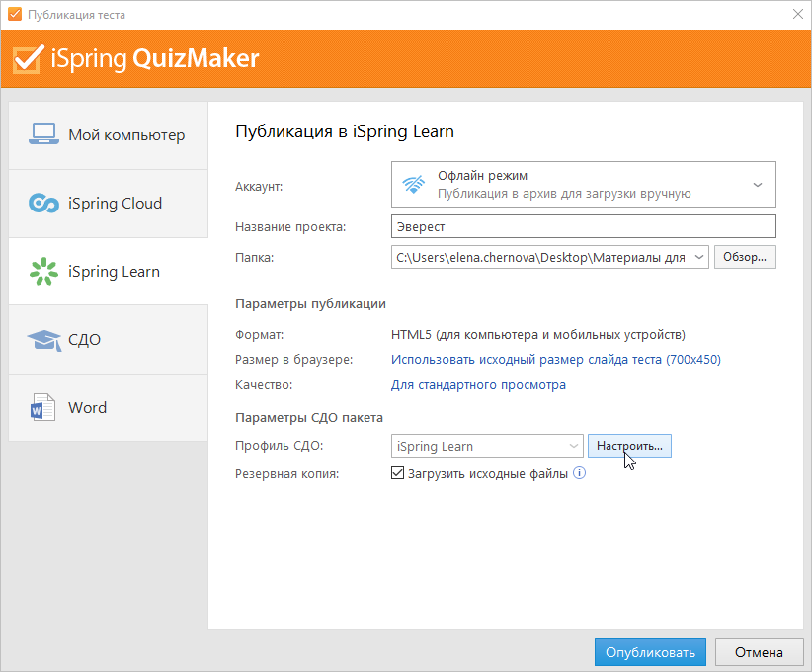This screenshot has width=812, height=672.
Task: Click the Параметры СДО пакета heading
Action: [308, 418]
